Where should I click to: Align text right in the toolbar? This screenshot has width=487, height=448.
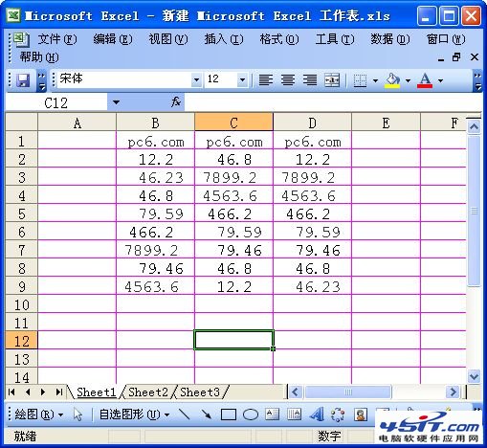pyautogui.click(x=310, y=80)
